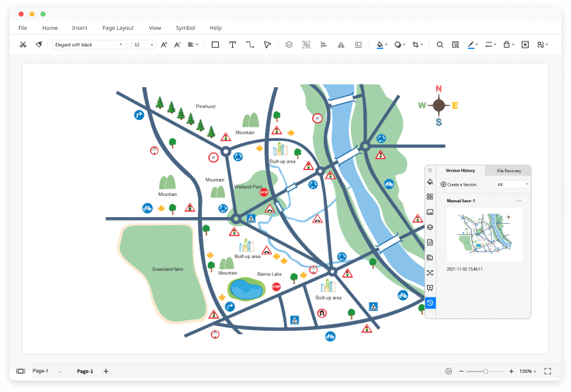Open the All version filter dropdown
The image size is (571, 392).
click(512, 184)
